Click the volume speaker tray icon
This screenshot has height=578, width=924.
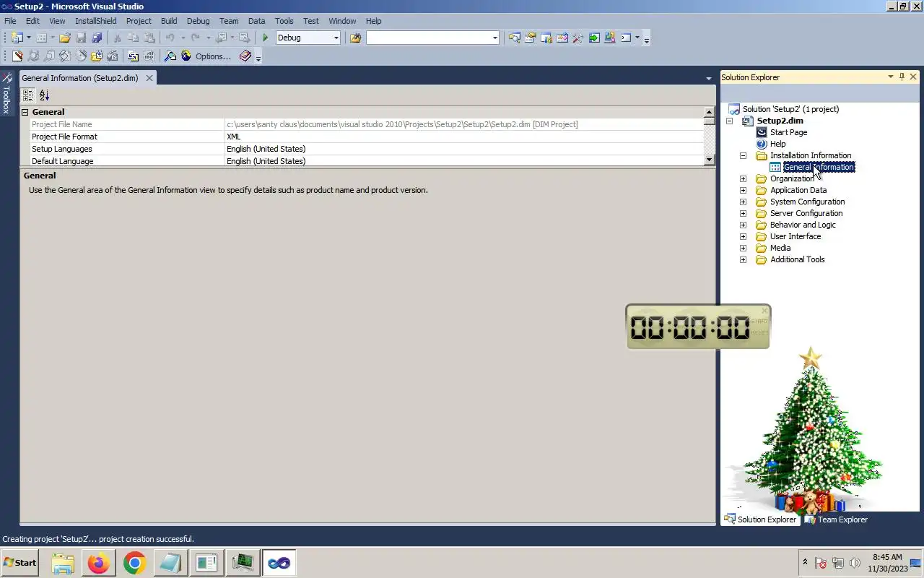[855, 563]
